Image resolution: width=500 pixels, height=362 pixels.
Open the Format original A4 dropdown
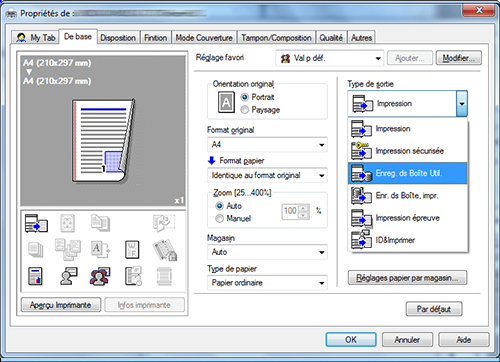point(267,145)
